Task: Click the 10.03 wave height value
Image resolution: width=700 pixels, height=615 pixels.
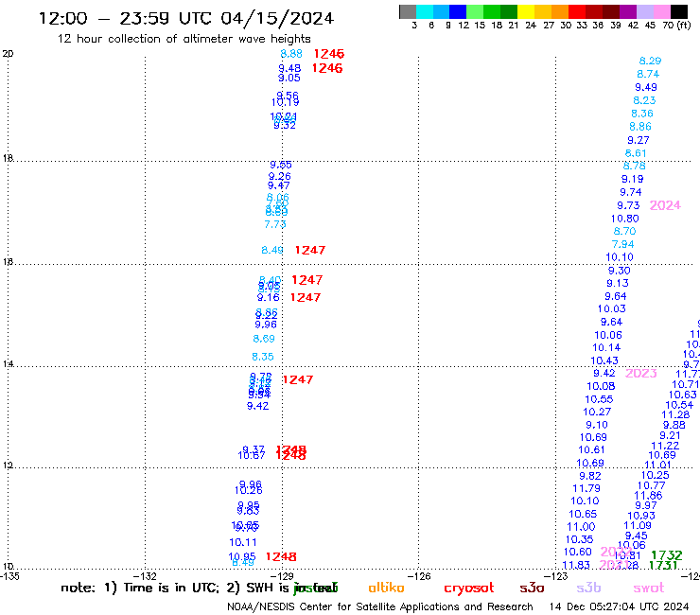Action: [x=612, y=309]
